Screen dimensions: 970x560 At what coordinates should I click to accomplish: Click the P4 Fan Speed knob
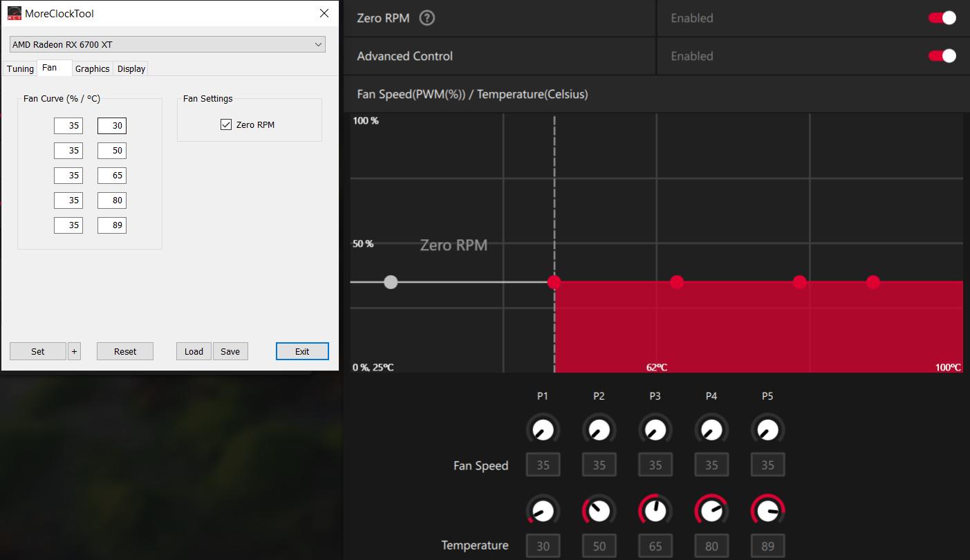(x=711, y=430)
